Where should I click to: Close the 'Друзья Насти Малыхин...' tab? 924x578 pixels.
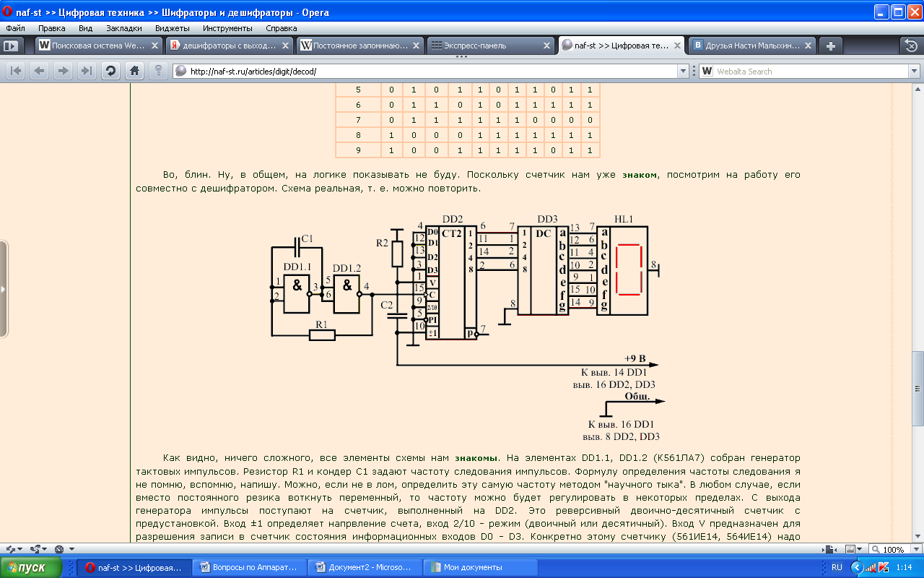pos(808,46)
